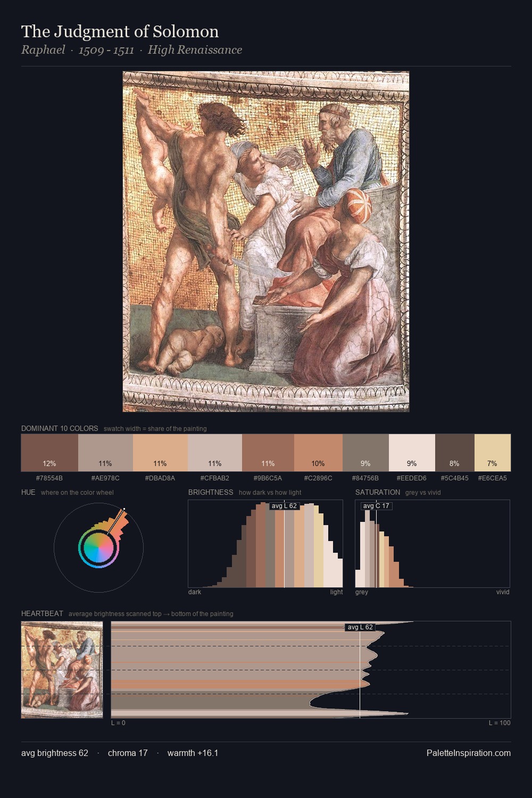Click the #78554B dark brown swatch
This screenshot has height=798, width=532.
(x=49, y=453)
